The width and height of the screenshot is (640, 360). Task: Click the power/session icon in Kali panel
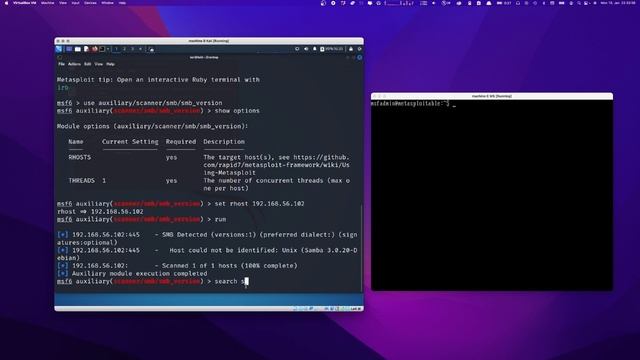click(359, 49)
